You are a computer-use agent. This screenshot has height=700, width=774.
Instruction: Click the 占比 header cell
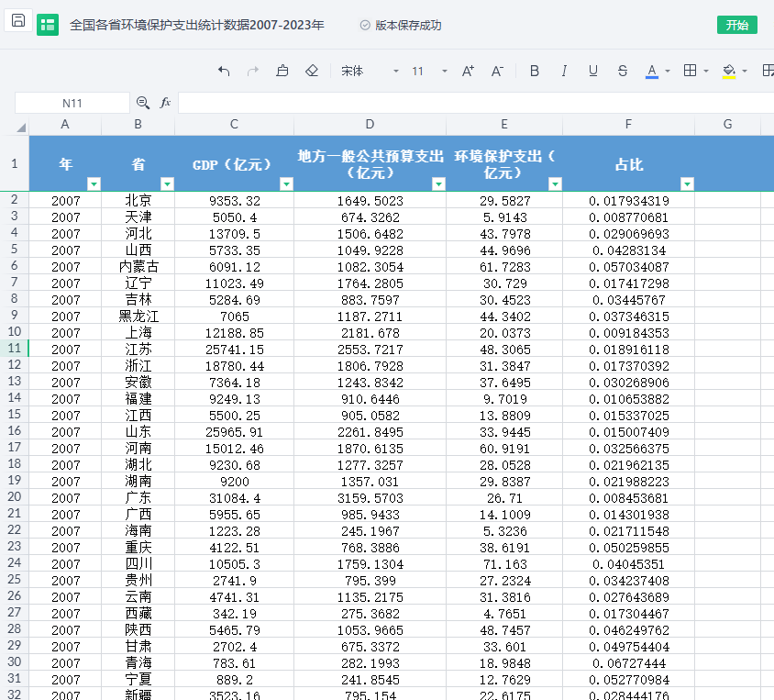point(629,163)
